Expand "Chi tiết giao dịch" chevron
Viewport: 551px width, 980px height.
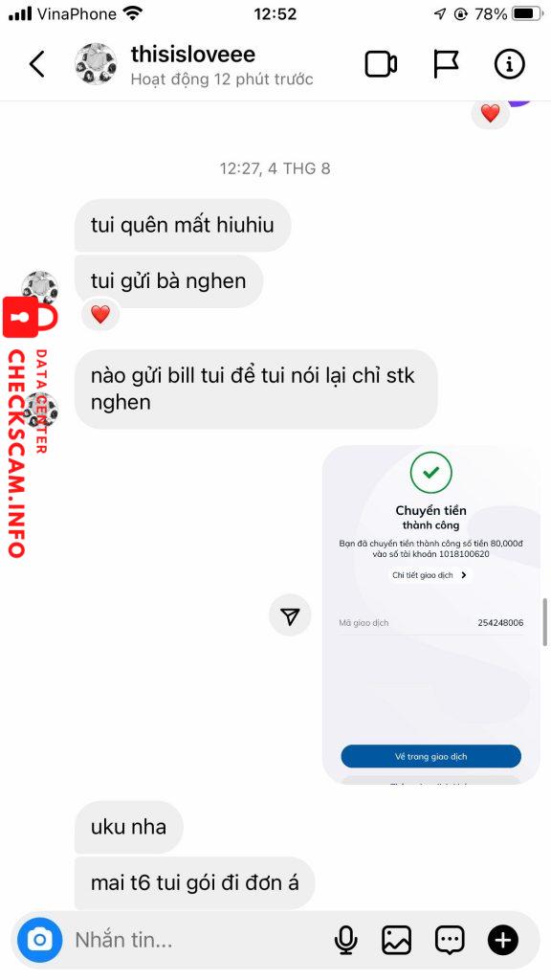pyautogui.click(x=464, y=575)
